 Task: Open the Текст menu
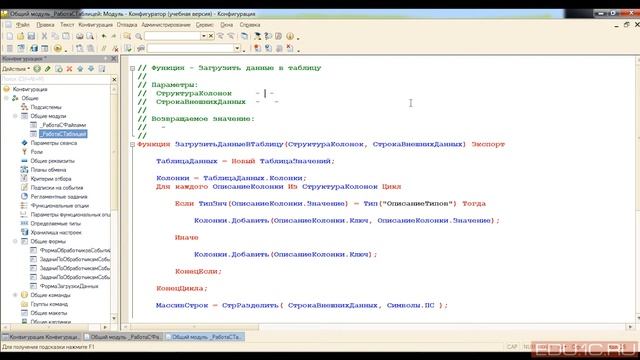(67, 25)
